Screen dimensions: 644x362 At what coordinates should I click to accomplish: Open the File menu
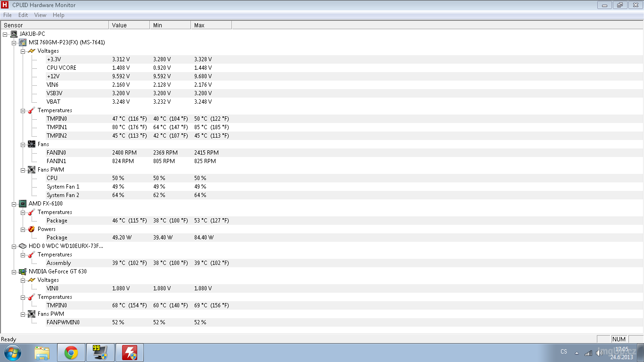coord(7,15)
